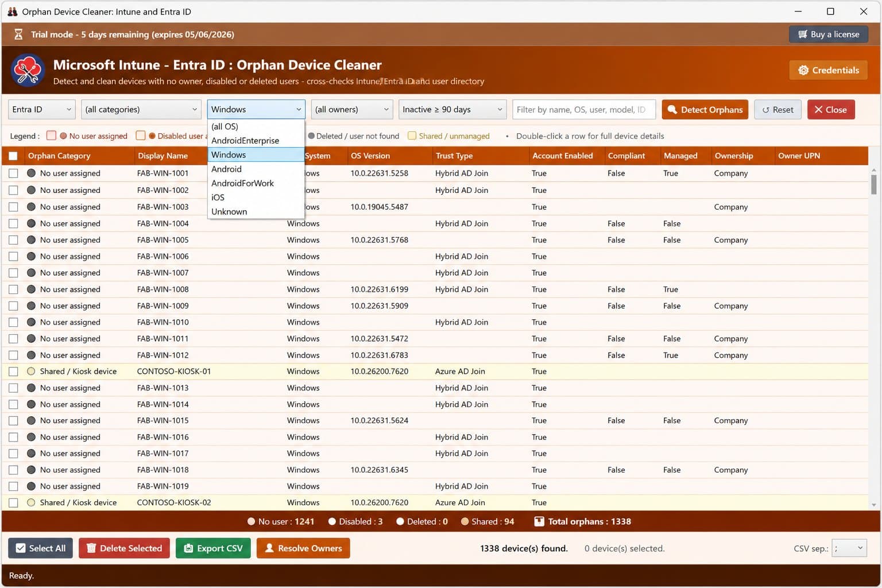Click the Deleted count dot in summary bar
Viewport: 882px width, 588px height.
pyautogui.click(x=400, y=521)
